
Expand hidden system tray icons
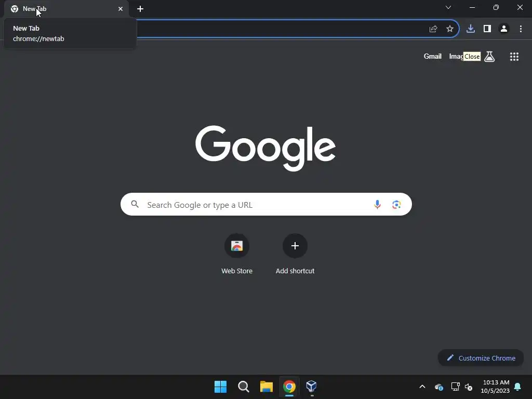[422, 387]
